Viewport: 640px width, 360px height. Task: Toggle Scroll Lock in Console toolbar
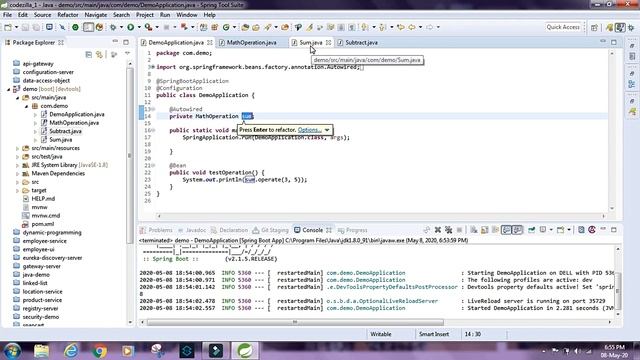coord(484,230)
